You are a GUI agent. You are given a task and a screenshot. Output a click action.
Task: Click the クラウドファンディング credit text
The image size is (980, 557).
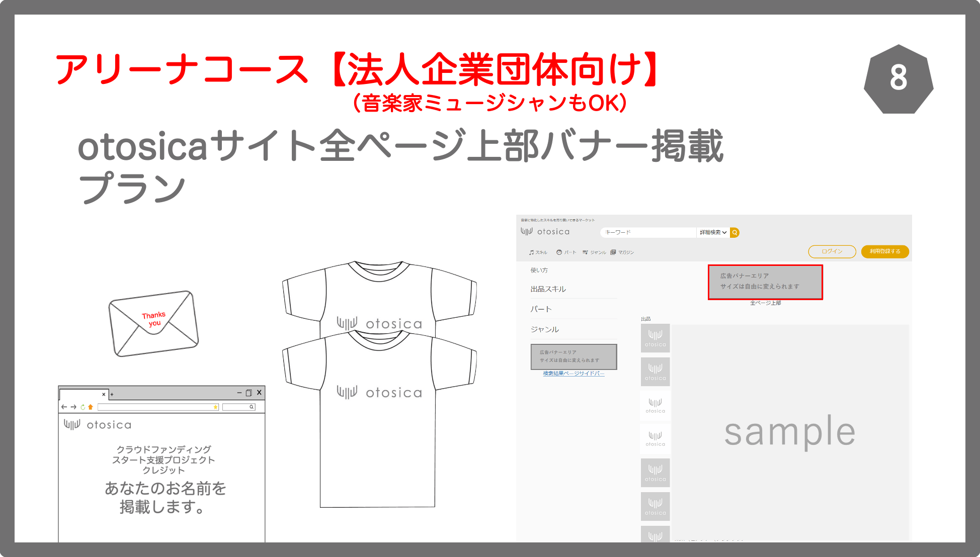164,459
